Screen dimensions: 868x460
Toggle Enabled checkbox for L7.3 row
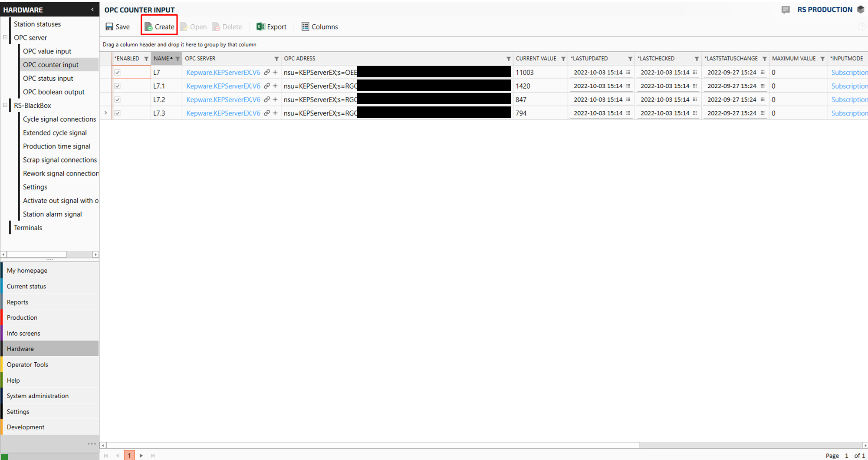pyautogui.click(x=118, y=113)
